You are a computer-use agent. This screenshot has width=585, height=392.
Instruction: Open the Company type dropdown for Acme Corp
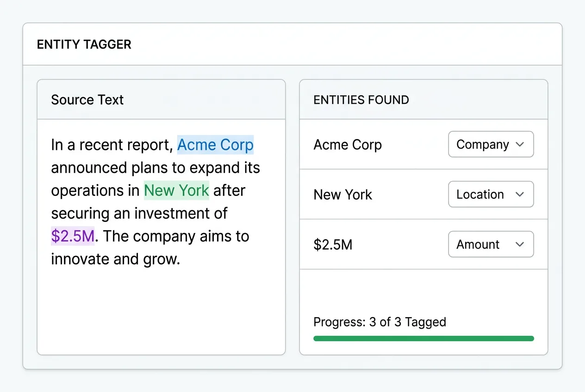click(x=491, y=144)
